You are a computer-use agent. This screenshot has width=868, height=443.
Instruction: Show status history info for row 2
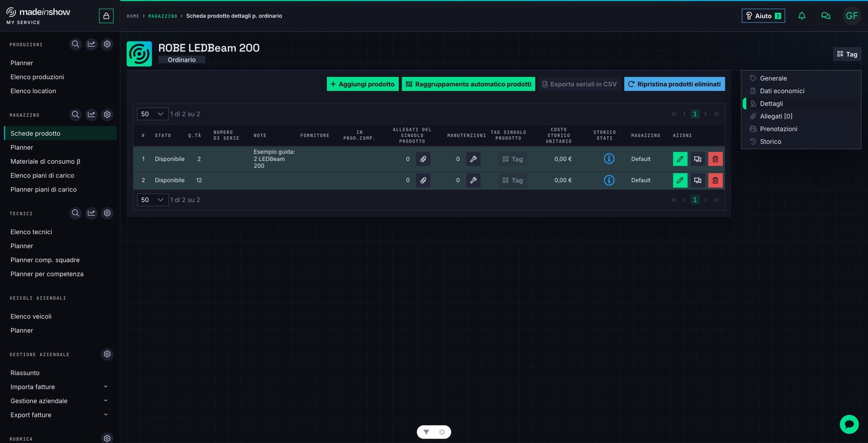tap(609, 180)
